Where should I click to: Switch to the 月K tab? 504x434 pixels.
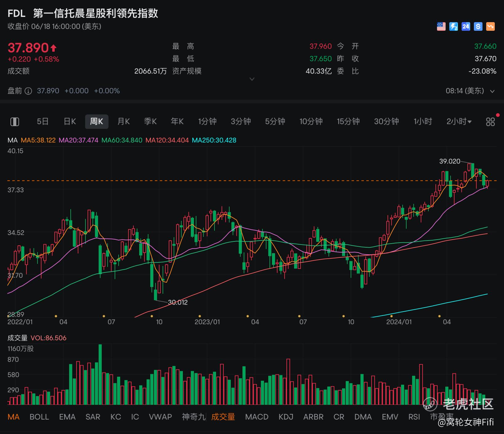(x=124, y=121)
